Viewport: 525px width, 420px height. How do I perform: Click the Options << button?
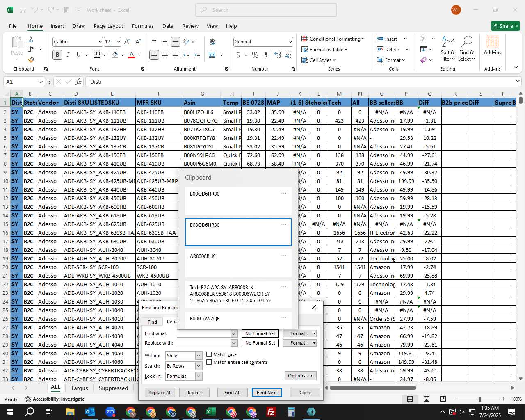point(300,376)
